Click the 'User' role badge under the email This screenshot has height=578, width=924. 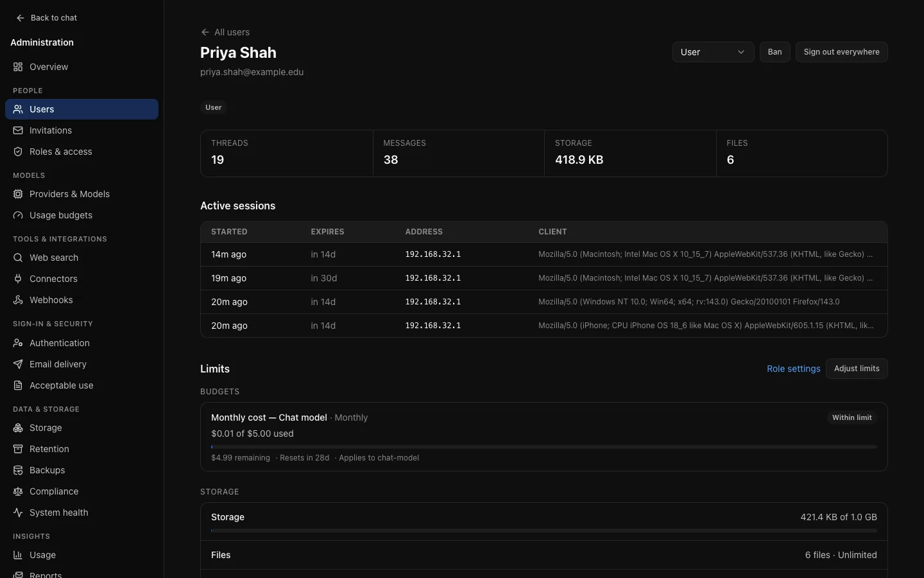[x=214, y=107]
